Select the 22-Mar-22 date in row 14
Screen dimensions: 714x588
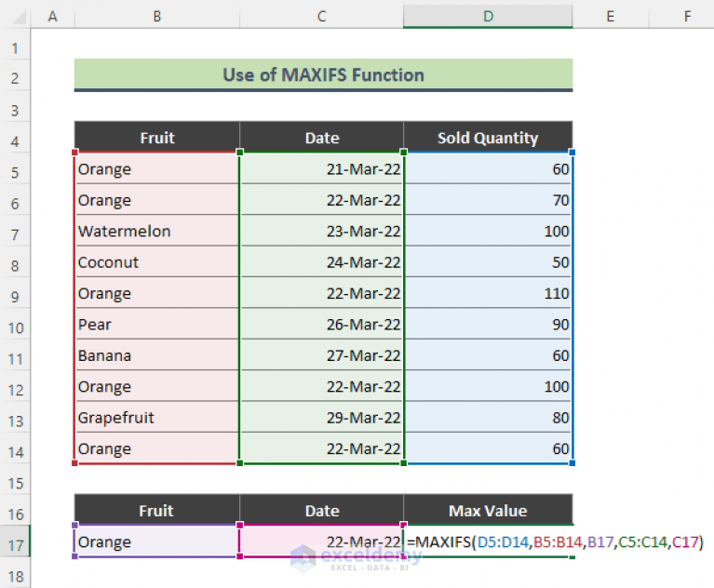pyautogui.click(x=321, y=448)
